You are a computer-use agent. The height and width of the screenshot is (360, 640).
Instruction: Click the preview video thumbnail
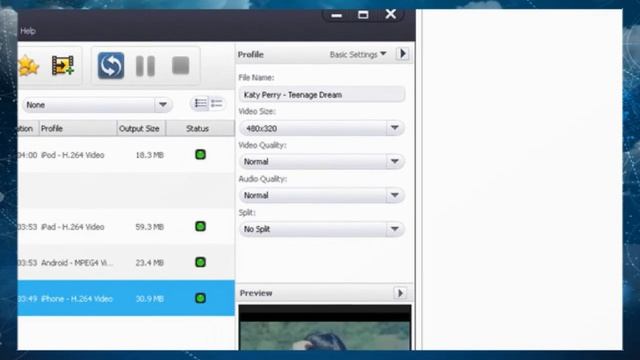pyautogui.click(x=325, y=327)
